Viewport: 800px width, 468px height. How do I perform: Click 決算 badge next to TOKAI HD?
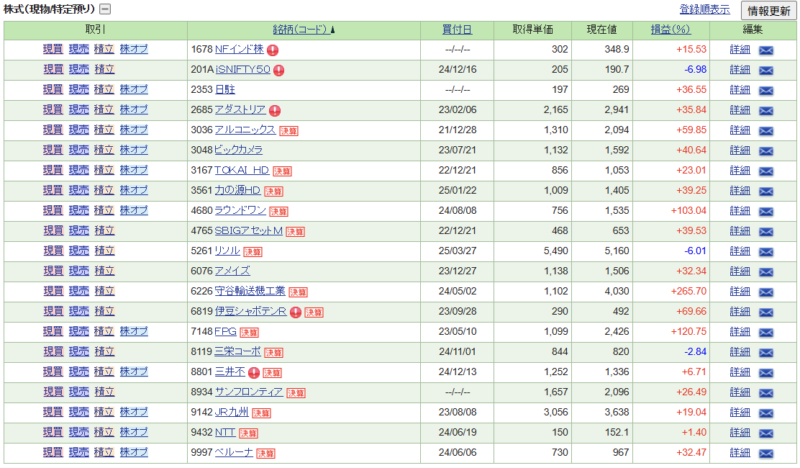pyautogui.click(x=282, y=171)
